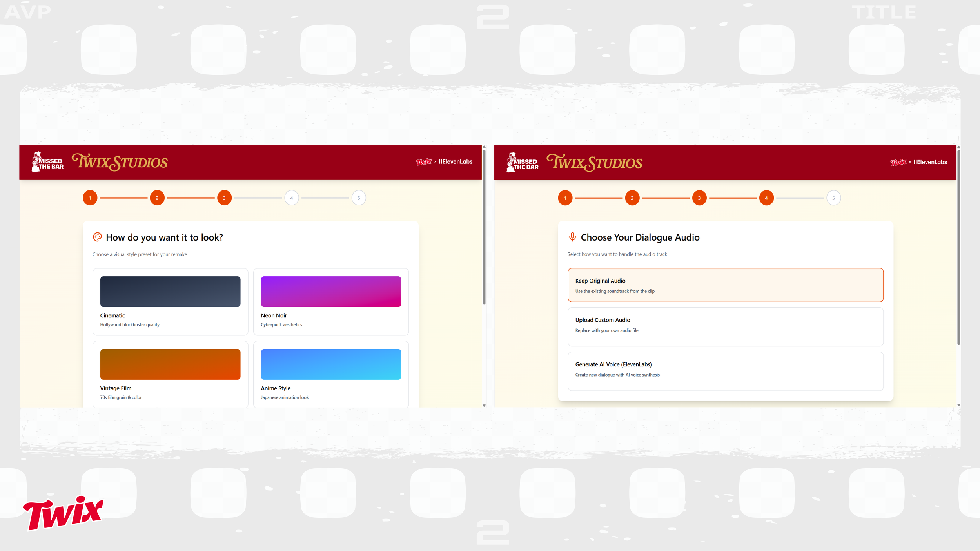980x551 pixels.
Task: Pick the Vintage Film style preset card
Action: pos(170,374)
